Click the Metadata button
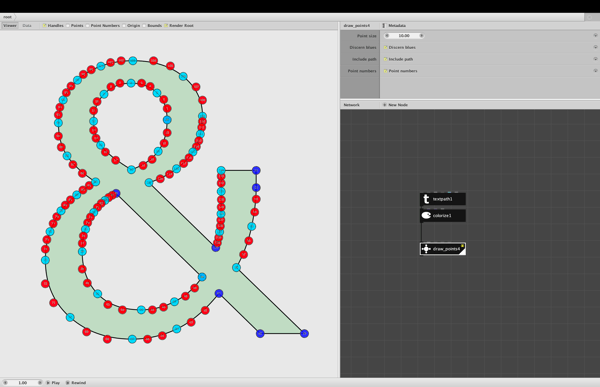600x387 pixels. click(x=394, y=26)
